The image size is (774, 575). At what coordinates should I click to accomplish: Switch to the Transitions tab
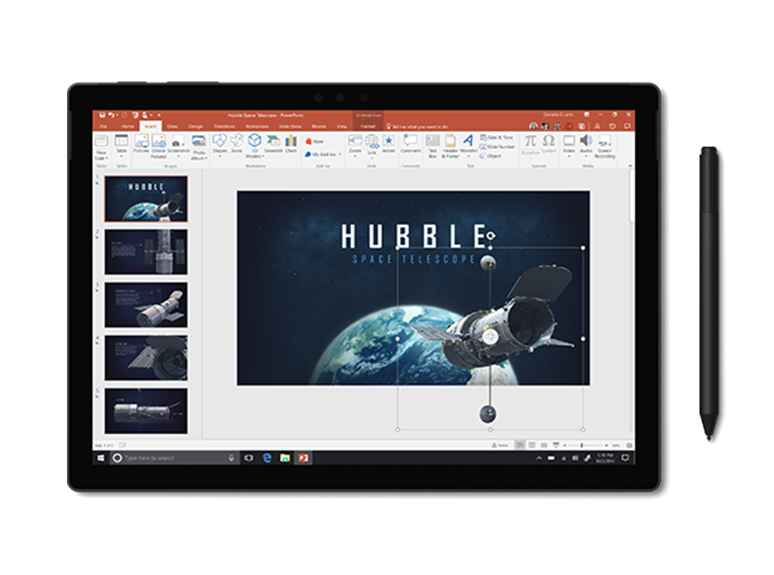224,126
